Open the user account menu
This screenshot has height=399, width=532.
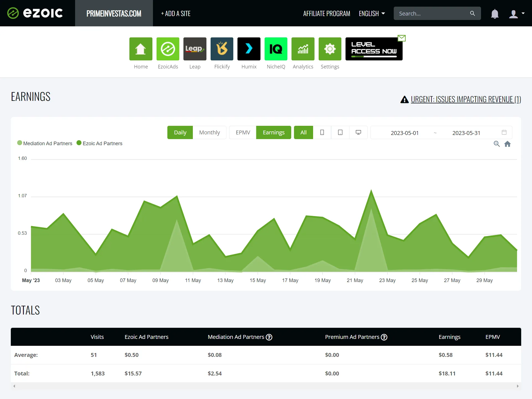coord(517,14)
